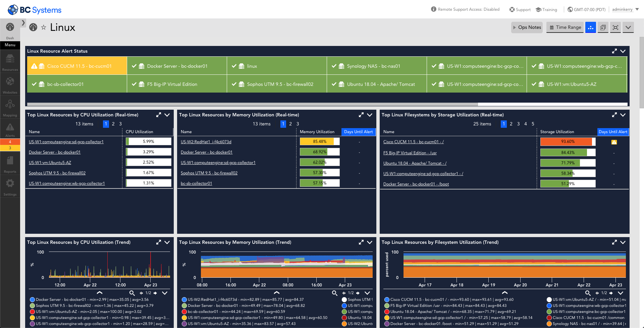Collapse the Linux Resource Alert Status panel
Screen dimensions: 644x328
click(x=623, y=51)
